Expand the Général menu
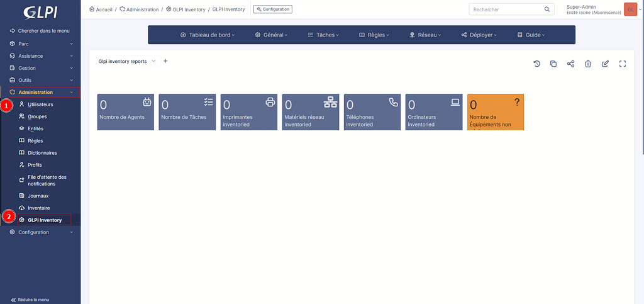 click(271, 35)
